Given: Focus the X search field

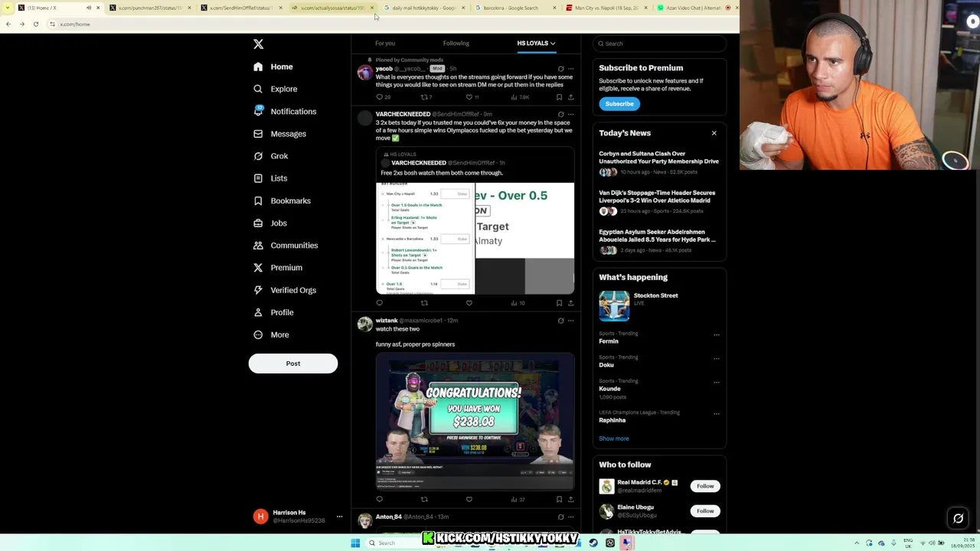Looking at the screenshot, I should click(x=659, y=44).
